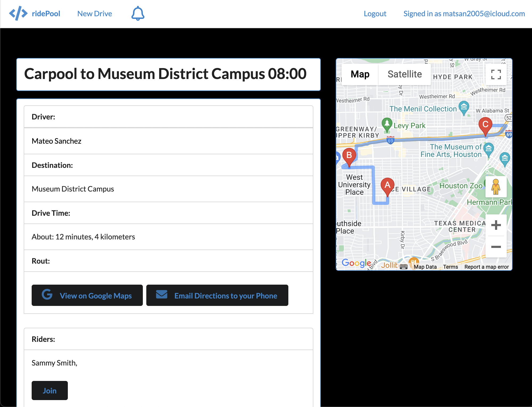Zoom out the map with minus
This screenshot has height=407, width=532.
click(496, 247)
